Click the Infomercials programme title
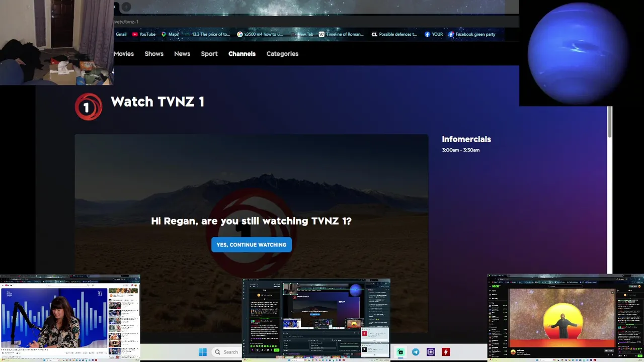Screen dimensions: 644x362 (466, 139)
